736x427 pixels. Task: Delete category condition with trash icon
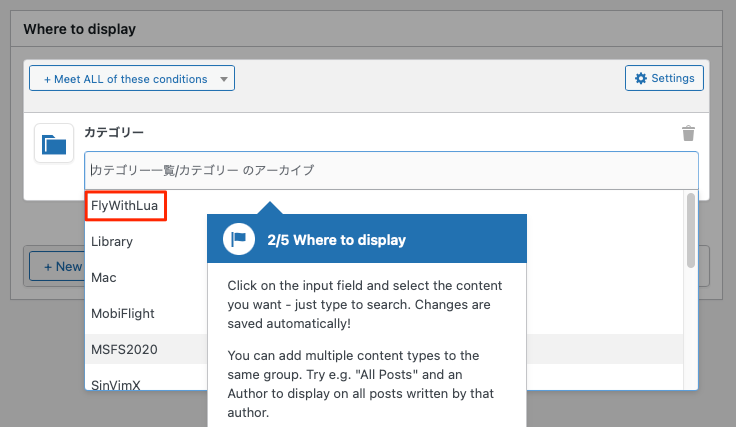pos(688,133)
